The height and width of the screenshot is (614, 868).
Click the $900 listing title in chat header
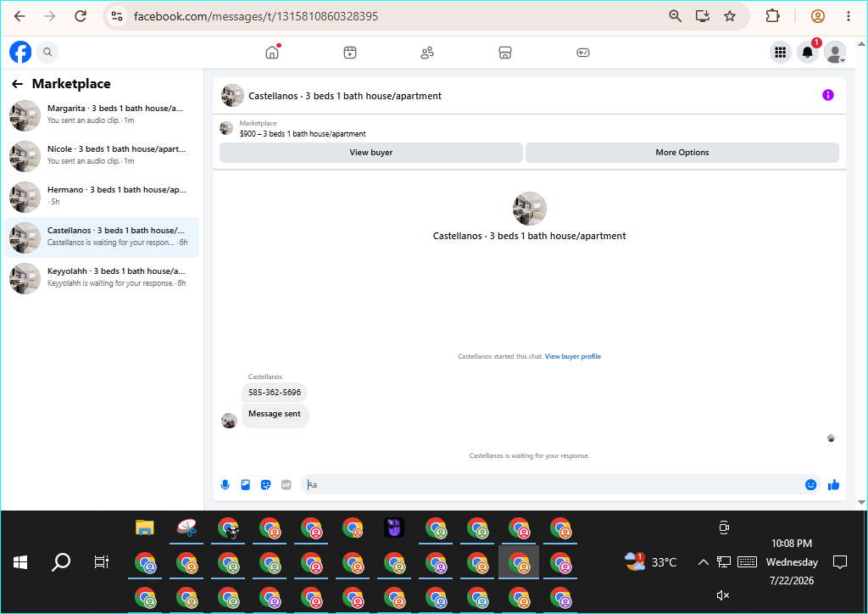click(303, 134)
